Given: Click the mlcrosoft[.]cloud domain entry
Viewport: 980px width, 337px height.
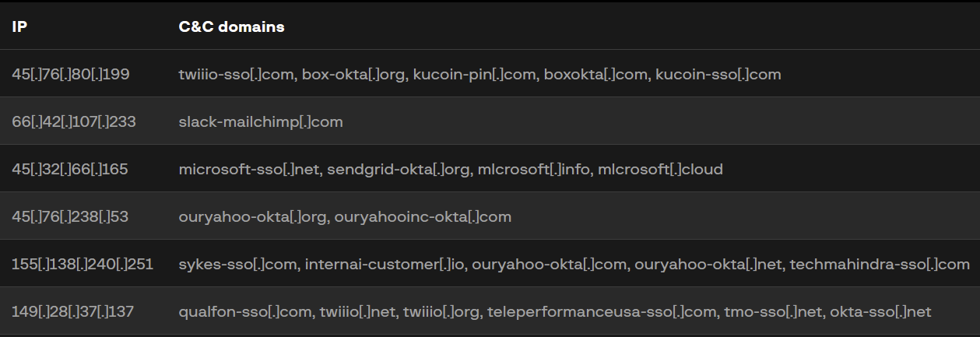Looking at the screenshot, I should (660, 170).
